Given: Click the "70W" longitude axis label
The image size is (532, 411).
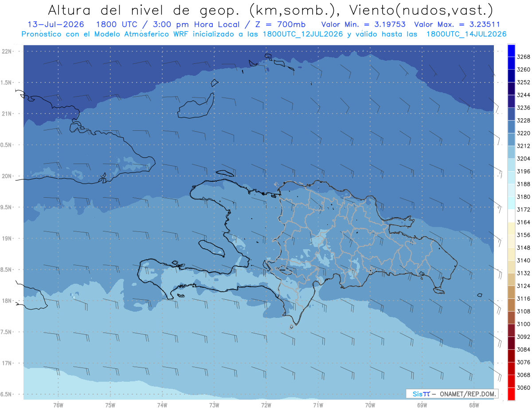Looking at the screenshot, I should [370, 405].
